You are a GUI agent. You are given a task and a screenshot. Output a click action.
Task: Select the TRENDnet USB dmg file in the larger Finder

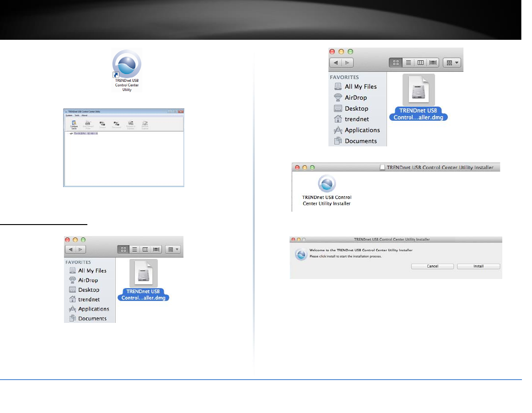click(x=419, y=97)
